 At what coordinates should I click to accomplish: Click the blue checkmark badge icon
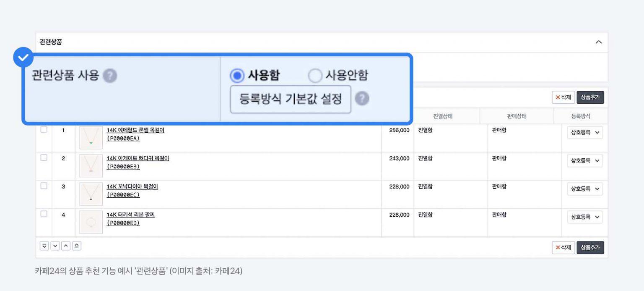[23, 58]
